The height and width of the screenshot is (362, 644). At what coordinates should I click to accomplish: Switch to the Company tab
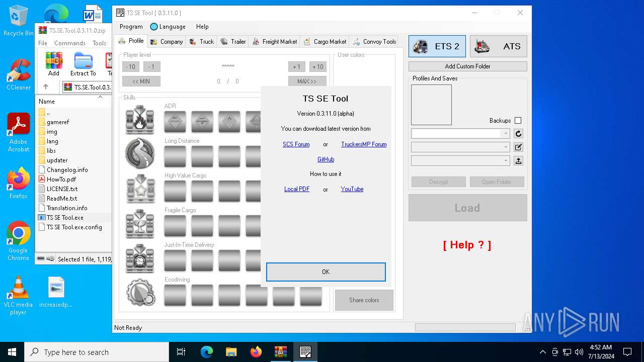coord(166,42)
